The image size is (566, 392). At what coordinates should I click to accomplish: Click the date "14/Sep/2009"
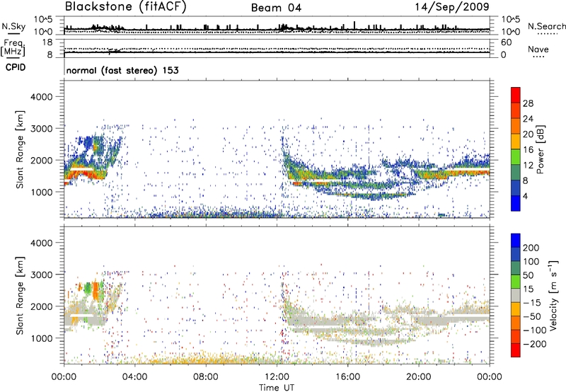[452, 7]
